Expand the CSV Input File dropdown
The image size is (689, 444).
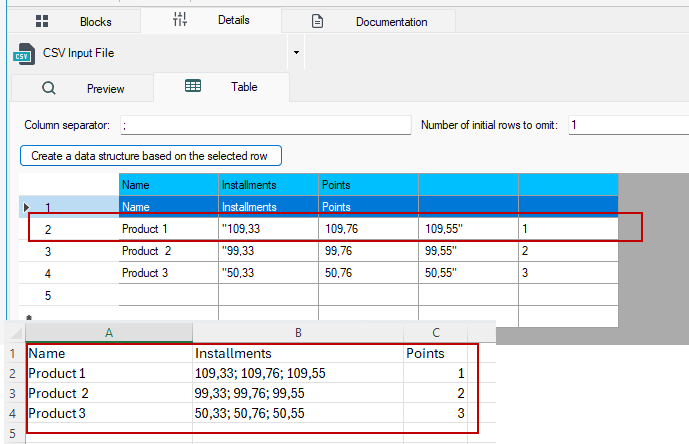(296, 52)
